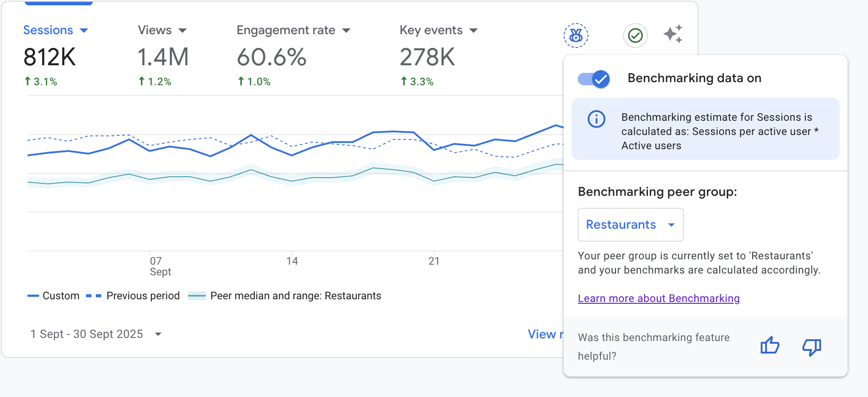868x397 pixels.
Task: Click the thumbs up feedback icon
Action: [769, 345]
